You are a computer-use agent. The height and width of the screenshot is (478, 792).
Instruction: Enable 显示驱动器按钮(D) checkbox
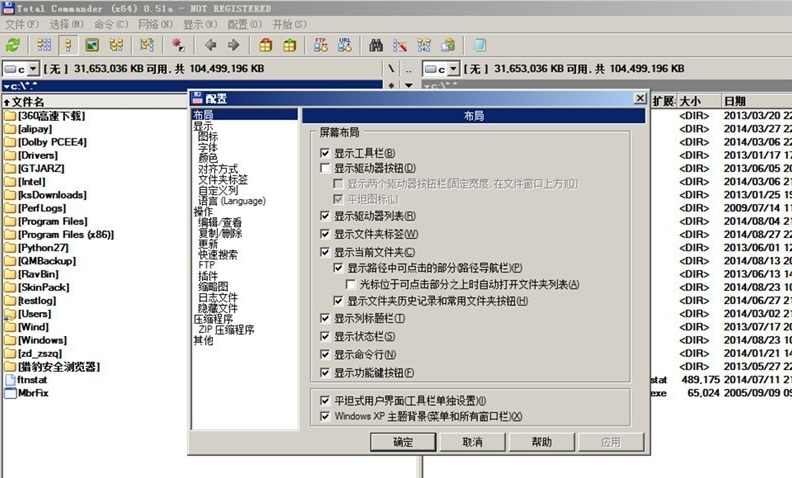click(325, 168)
